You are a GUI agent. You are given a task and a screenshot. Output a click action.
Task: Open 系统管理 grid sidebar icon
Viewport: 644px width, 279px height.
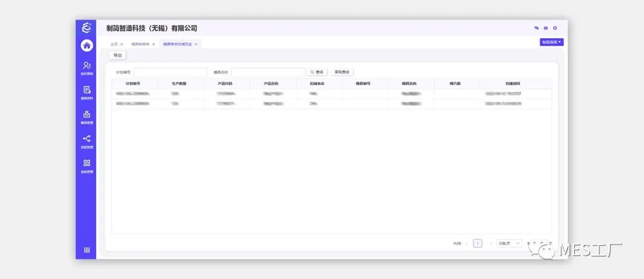tap(86, 163)
